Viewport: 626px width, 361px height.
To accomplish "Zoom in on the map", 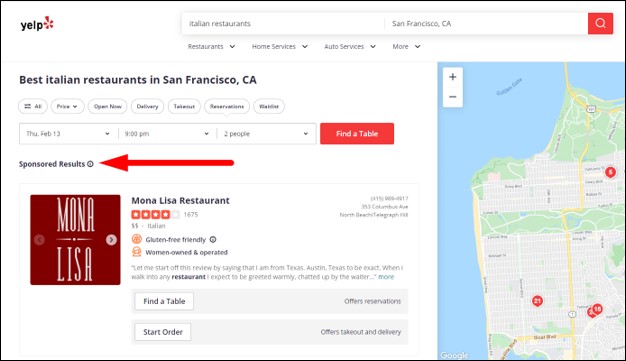I will 452,77.
